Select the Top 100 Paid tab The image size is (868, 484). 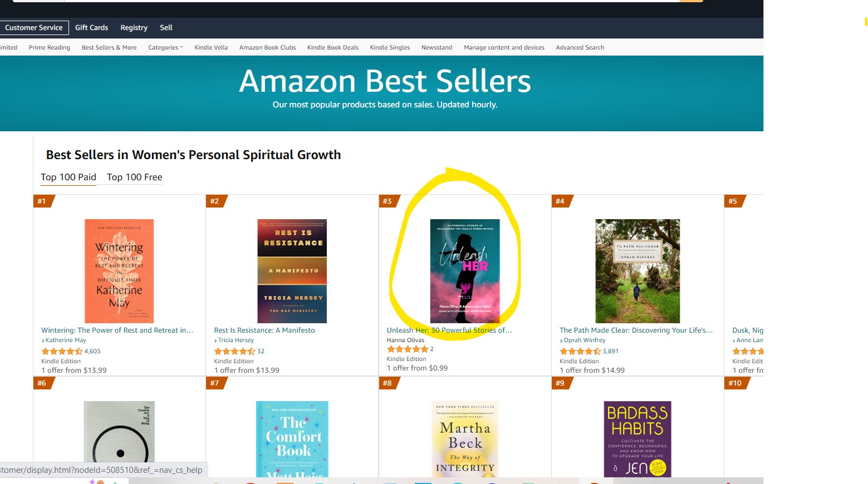click(68, 177)
